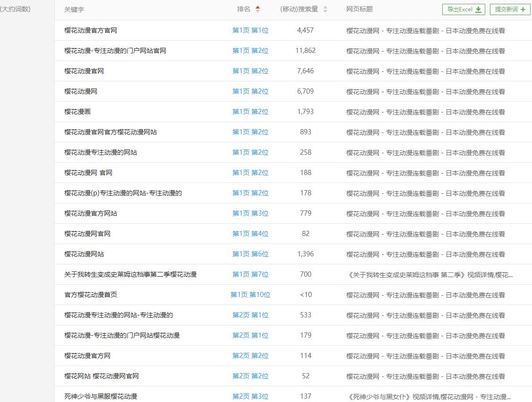Click the red ascending sort arrow beside 排名
Viewport: 532px width, 402px height.
point(257,7)
